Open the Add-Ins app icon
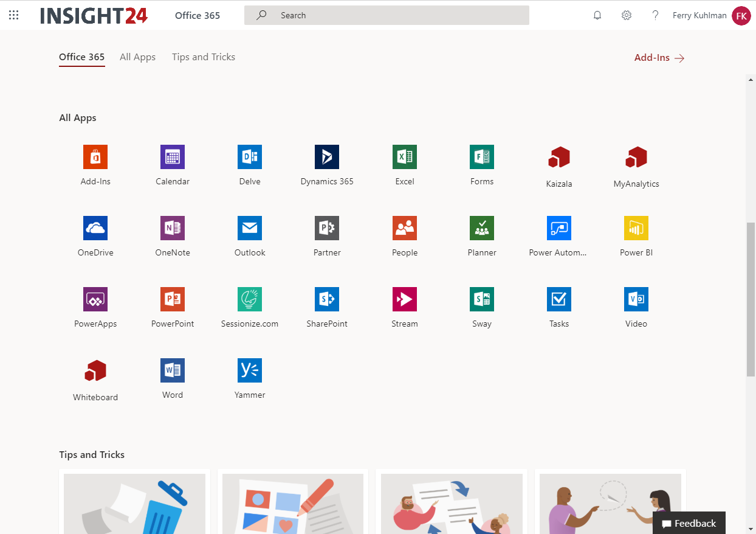The width and height of the screenshot is (756, 534). [95, 157]
